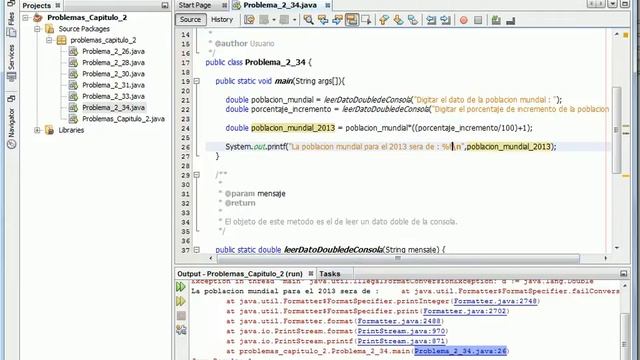The width and height of the screenshot is (640, 360).
Task: Close the Problema_2_34.java tab
Action: click(327, 5)
